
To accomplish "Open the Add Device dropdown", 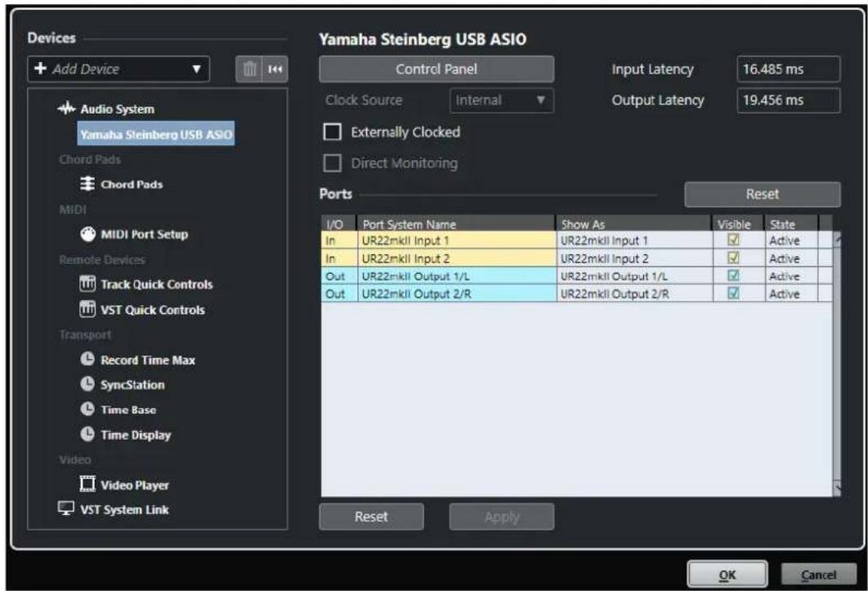I will 119,69.
